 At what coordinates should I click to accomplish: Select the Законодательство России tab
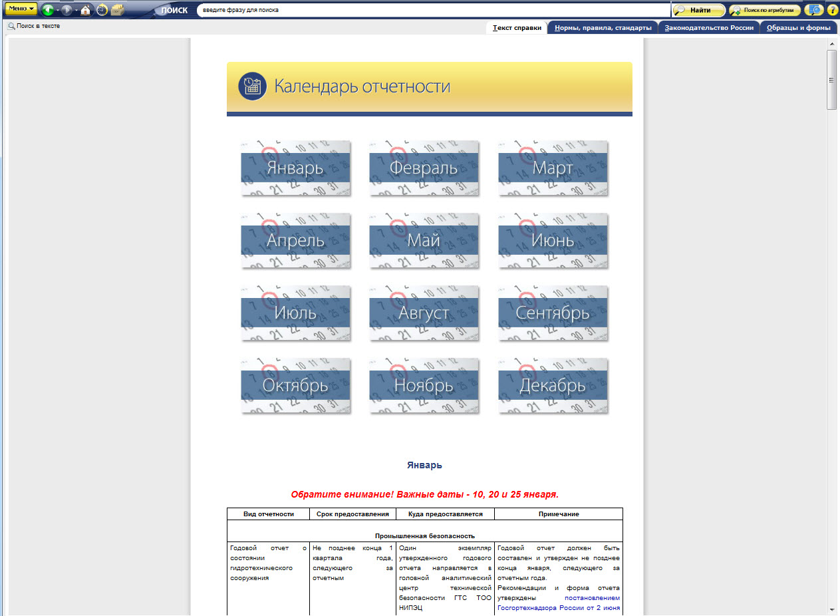(x=710, y=28)
